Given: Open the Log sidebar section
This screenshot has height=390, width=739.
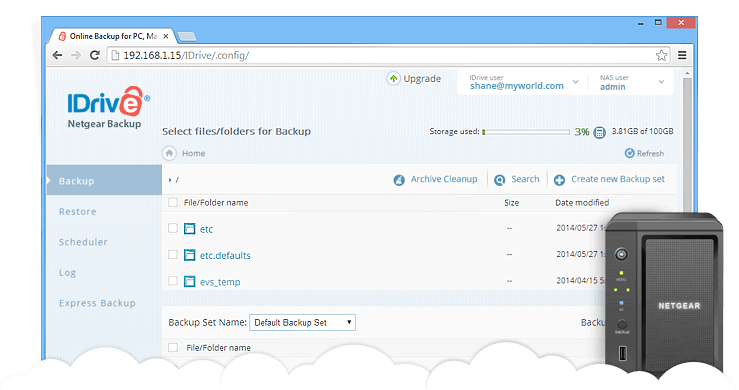Looking at the screenshot, I should pyautogui.click(x=67, y=273).
